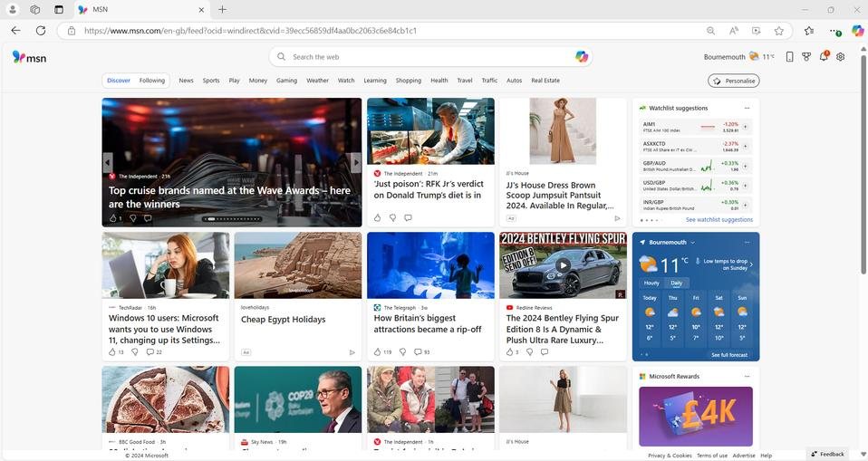Dislike the Bentley Flying Spur article
868x461 pixels.
529,352
